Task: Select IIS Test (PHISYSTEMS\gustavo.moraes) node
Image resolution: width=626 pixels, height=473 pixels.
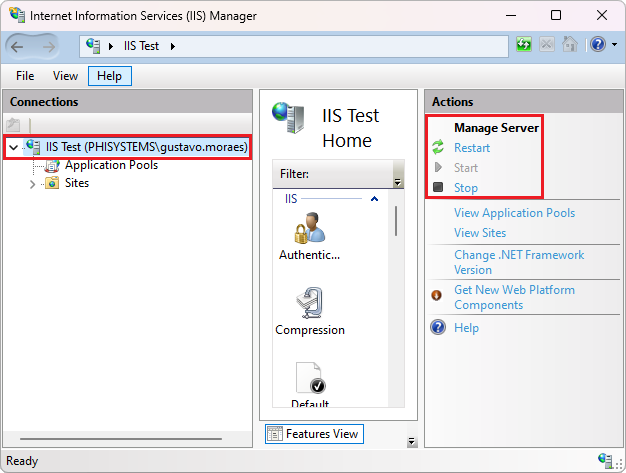Action: 147,147
